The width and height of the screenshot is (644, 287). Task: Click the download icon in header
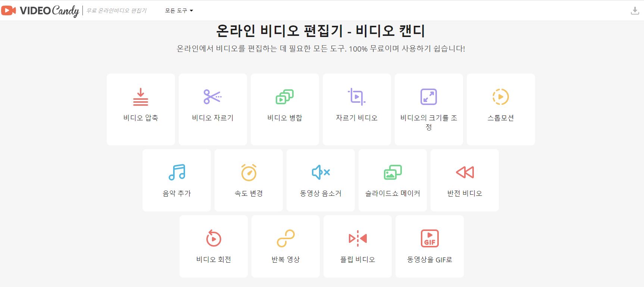(x=635, y=10)
